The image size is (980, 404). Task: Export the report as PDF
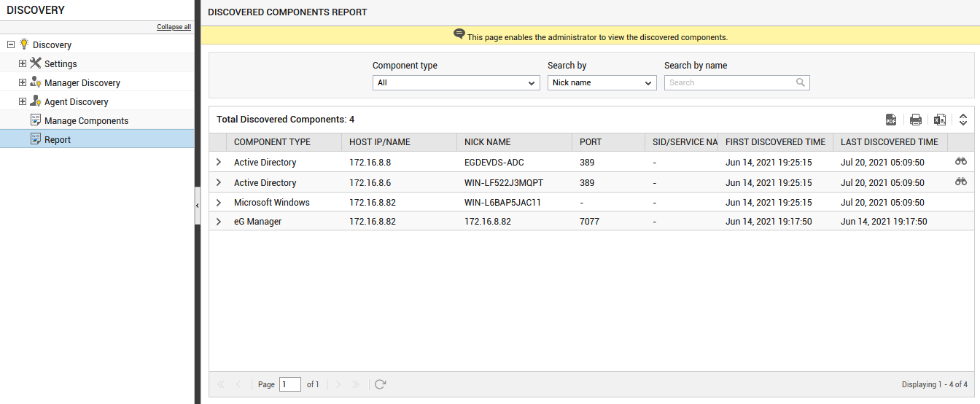891,120
